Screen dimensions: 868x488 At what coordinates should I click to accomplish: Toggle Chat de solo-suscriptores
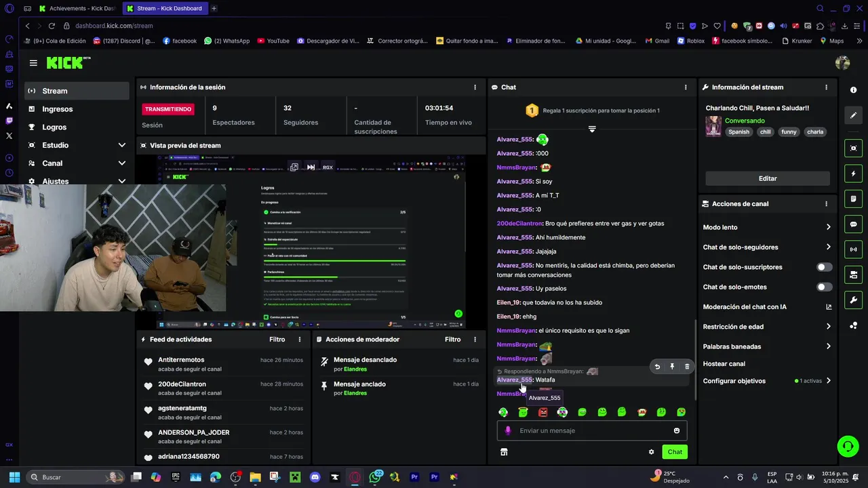824,267
